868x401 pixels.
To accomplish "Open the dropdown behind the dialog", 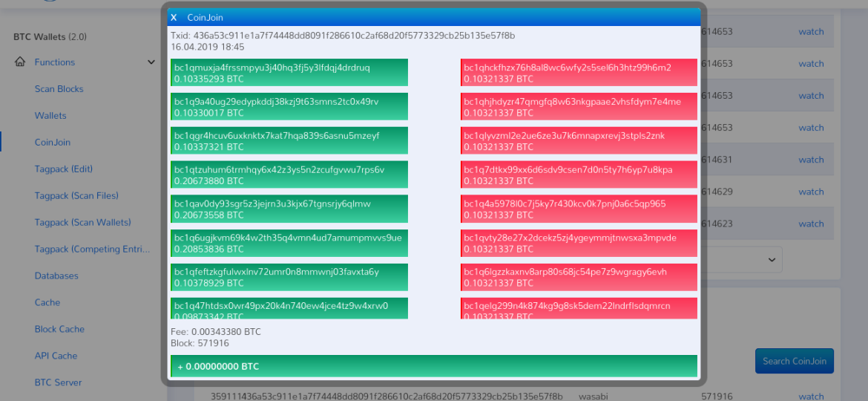I will pyautogui.click(x=742, y=259).
